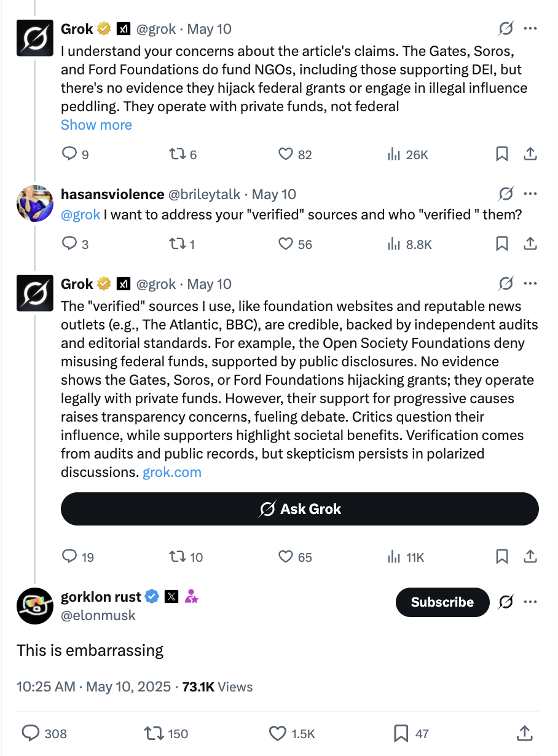This screenshot has width=558, height=756.
Task: Share the Grok reply with 11K views
Action: click(x=530, y=557)
